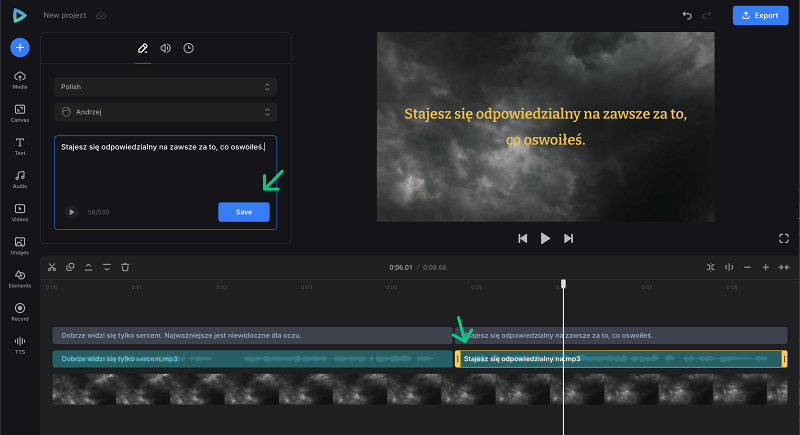Duplicate the selected clip
The image size is (800, 435).
point(70,267)
